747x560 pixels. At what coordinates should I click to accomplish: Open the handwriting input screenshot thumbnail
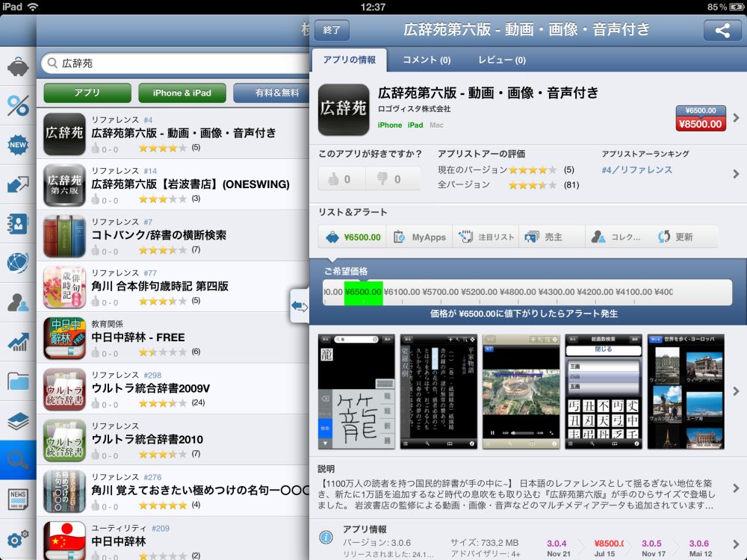tap(356, 391)
